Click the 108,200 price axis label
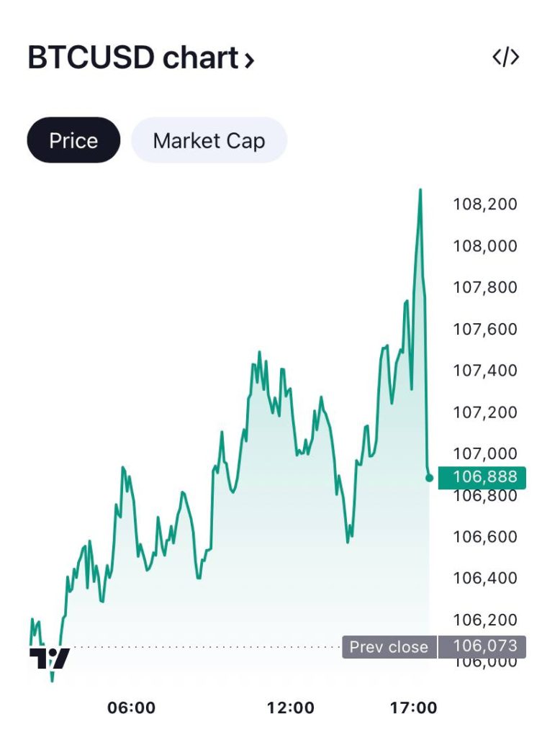This screenshot has height=737, width=560. pyautogui.click(x=484, y=204)
